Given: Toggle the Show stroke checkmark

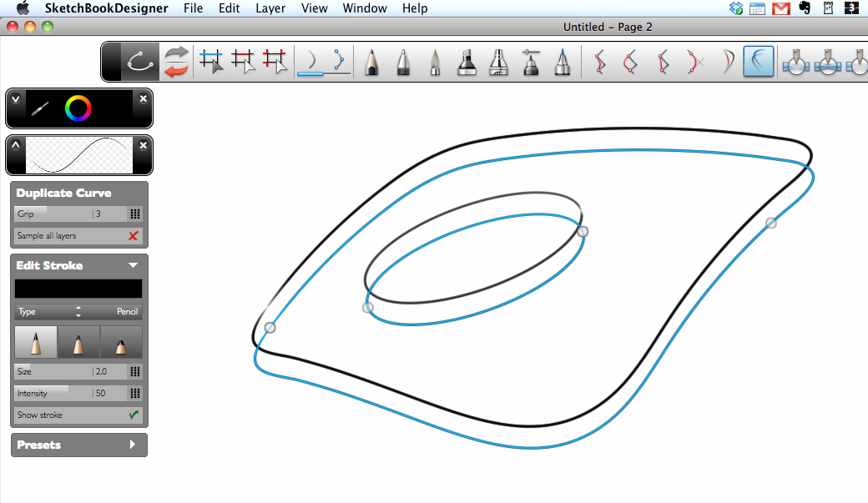Looking at the screenshot, I should point(133,415).
